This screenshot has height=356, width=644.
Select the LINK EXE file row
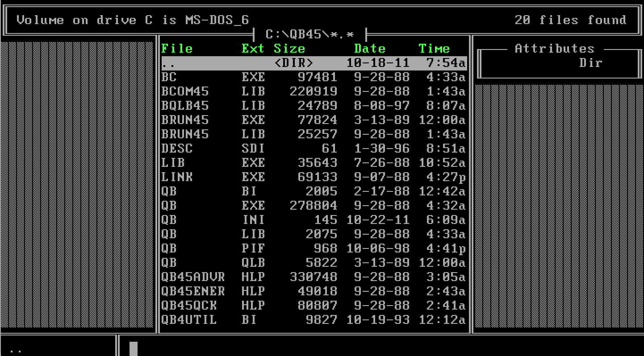(x=314, y=177)
